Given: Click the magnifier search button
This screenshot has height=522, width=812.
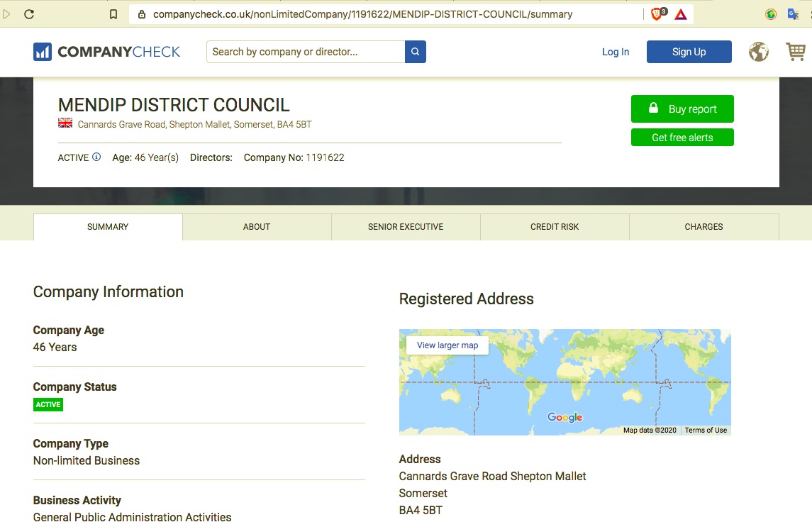Looking at the screenshot, I should click(x=416, y=52).
